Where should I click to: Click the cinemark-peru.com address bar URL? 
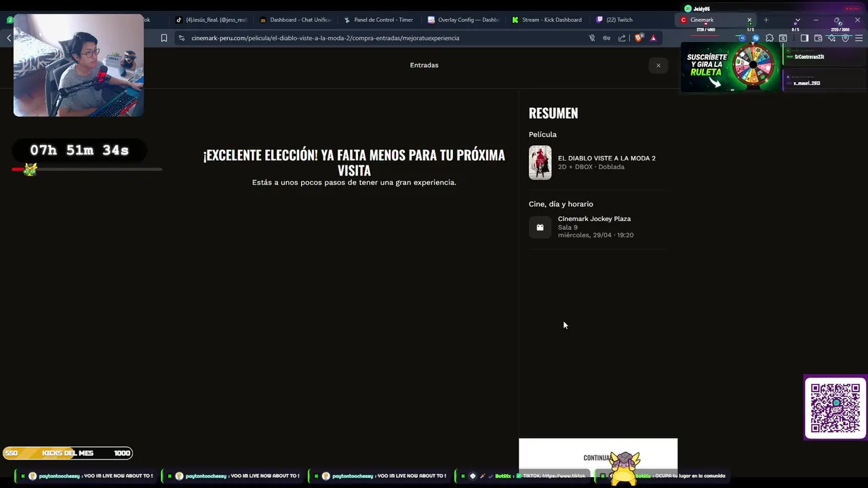point(325,38)
